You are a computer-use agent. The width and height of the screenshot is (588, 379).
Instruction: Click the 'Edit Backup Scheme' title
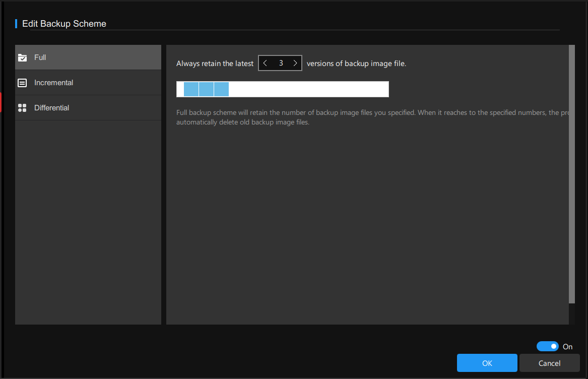coord(64,24)
